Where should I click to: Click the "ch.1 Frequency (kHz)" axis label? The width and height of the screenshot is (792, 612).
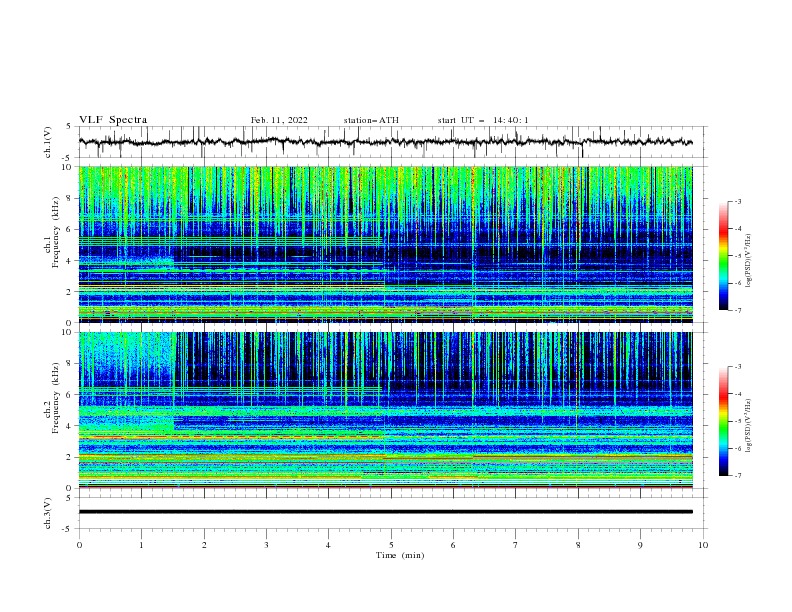[x=52, y=232]
